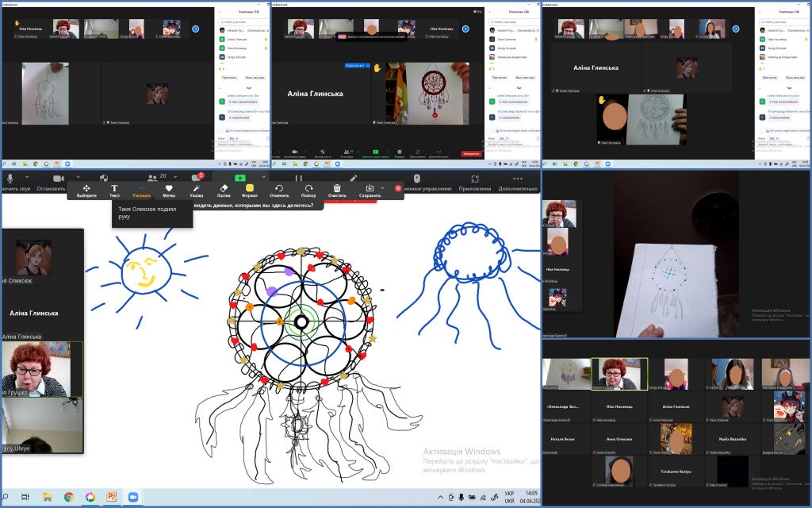Click Повтор redo arrow

click(308, 190)
